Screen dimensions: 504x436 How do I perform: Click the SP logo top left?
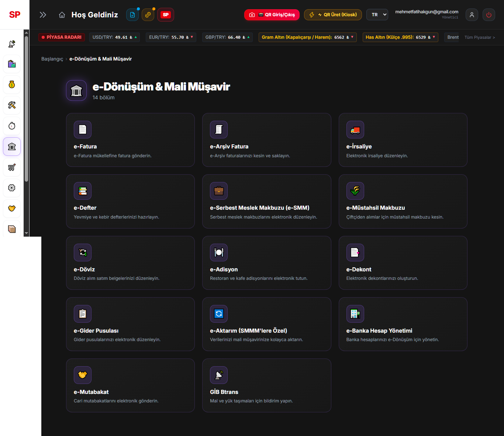15,15
